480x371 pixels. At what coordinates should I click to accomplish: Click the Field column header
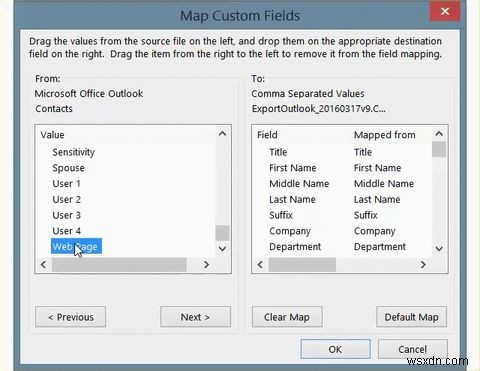click(x=267, y=135)
